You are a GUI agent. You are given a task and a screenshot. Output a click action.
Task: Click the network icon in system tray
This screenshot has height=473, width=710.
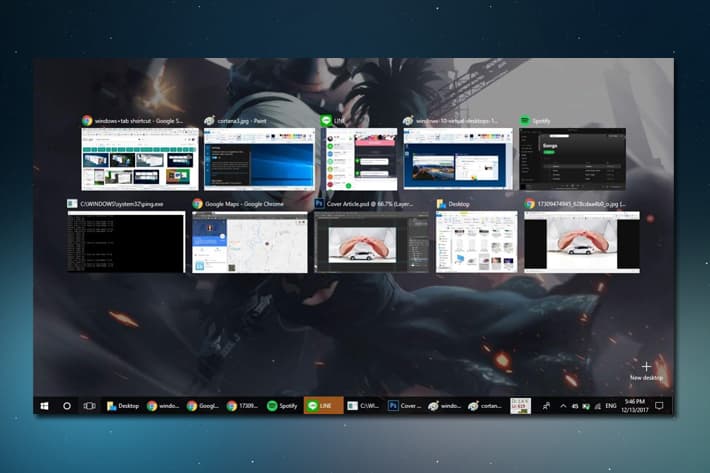click(598, 406)
